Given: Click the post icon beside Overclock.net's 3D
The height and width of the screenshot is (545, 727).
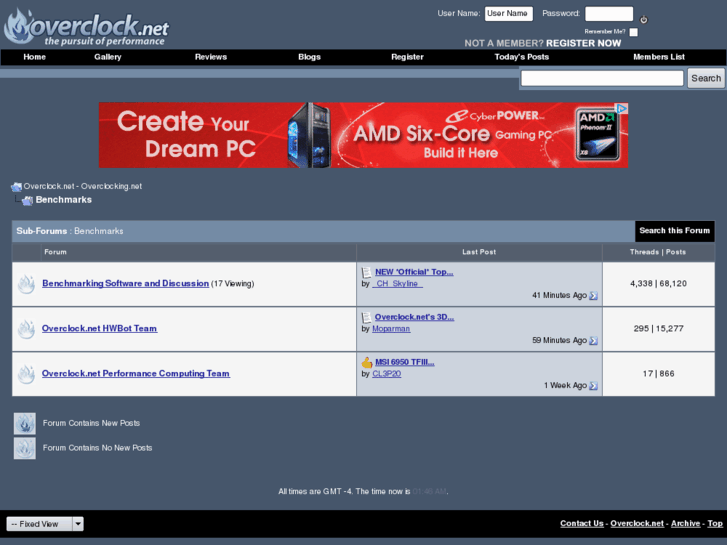Looking at the screenshot, I should click(x=367, y=317).
